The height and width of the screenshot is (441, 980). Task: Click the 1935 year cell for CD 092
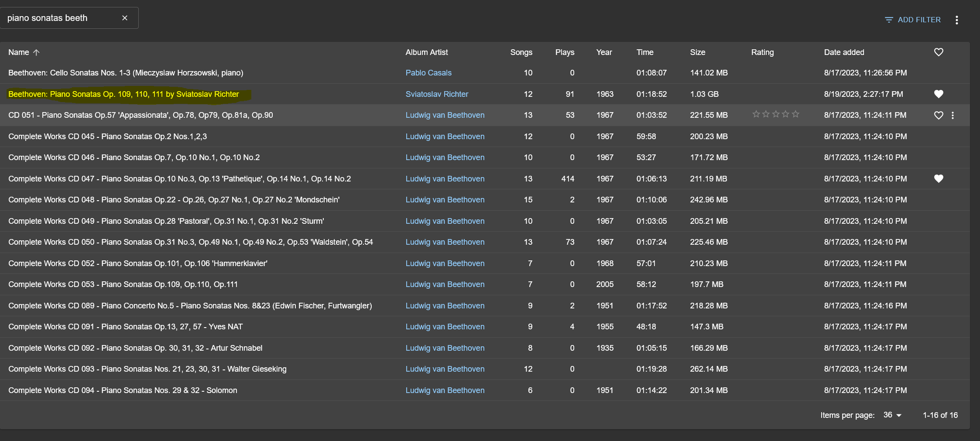[605, 348]
